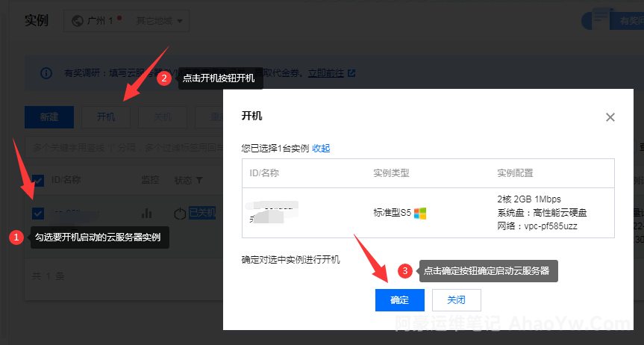Viewport: 644px width, 345px height.
Task: Click the info icon in the survey banner
Action: click(x=46, y=73)
